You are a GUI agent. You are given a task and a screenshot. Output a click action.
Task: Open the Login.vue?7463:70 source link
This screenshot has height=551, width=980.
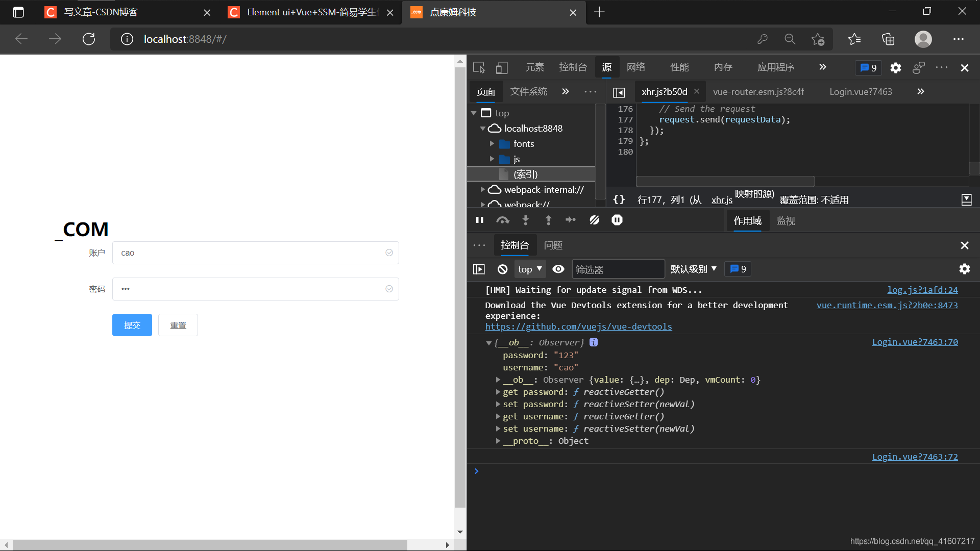tap(915, 342)
